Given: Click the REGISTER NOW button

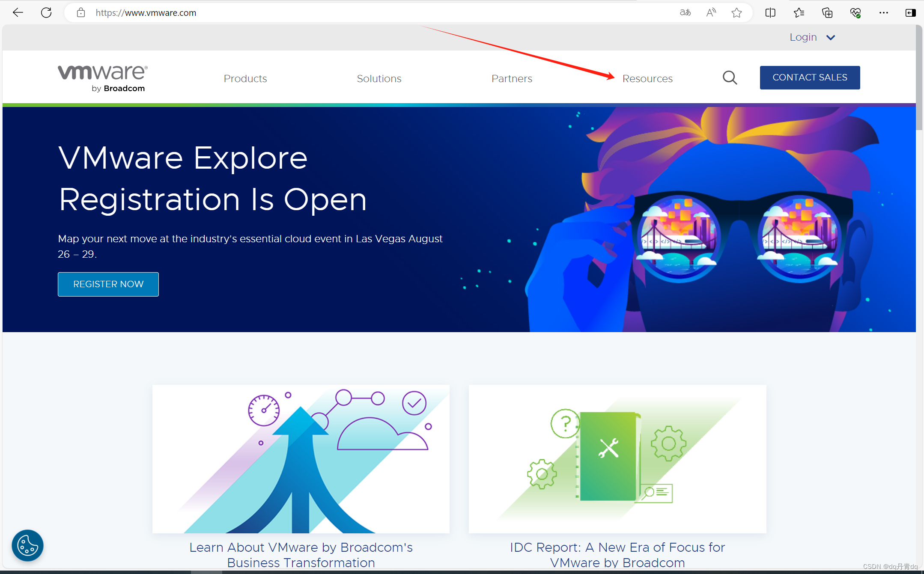Looking at the screenshot, I should pos(108,284).
